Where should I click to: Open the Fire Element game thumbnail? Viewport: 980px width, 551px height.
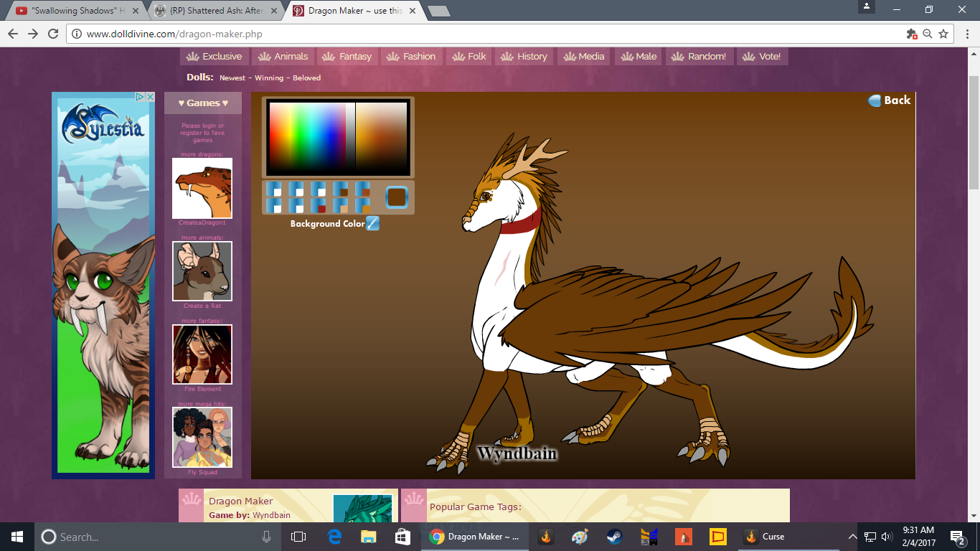pyautogui.click(x=202, y=354)
